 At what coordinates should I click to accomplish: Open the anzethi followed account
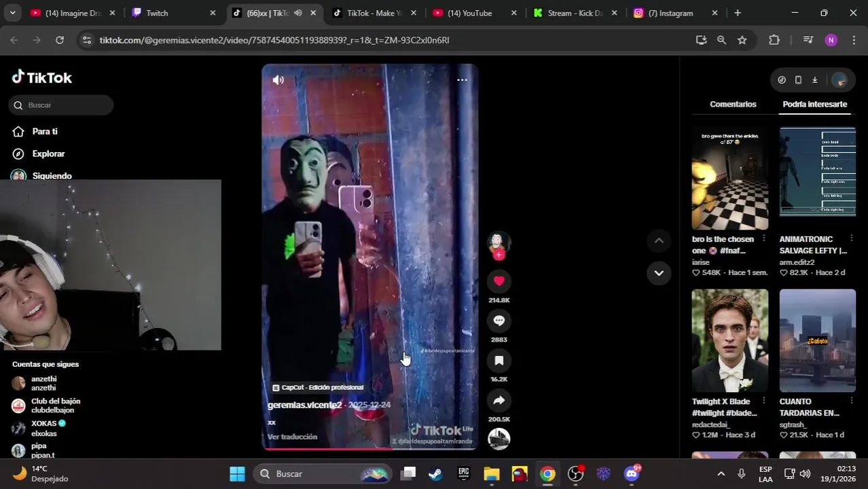pyautogui.click(x=43, y=383)
